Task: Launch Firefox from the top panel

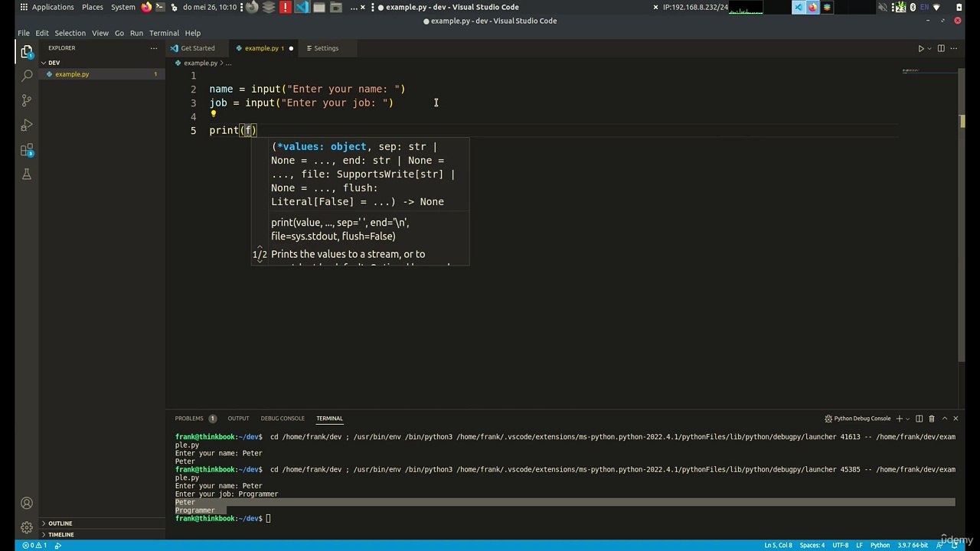Action: [146, 7]
